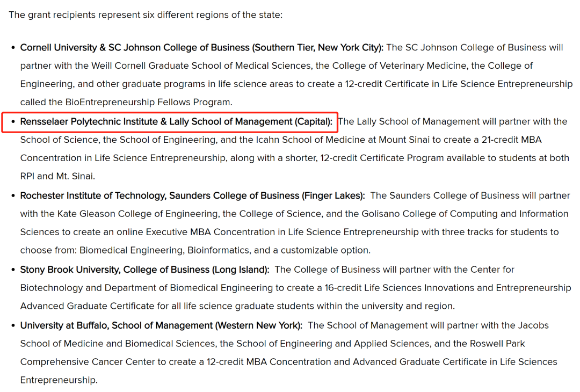Click the University at Buffalo heading

pyautogui.click(x=161, y=325)
